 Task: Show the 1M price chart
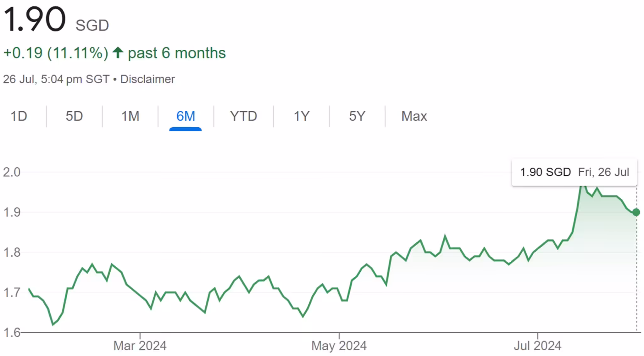pyautogui.click(x=130, y=116)
